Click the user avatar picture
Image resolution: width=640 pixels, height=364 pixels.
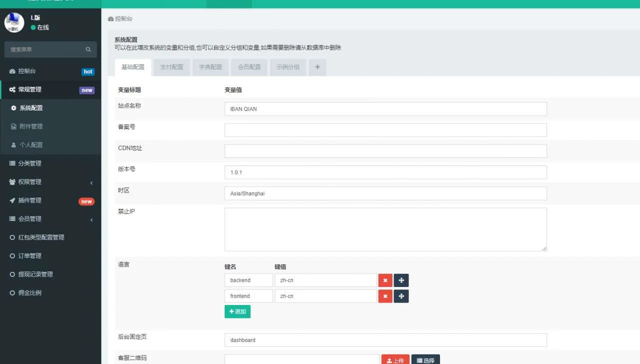point(14,22)
